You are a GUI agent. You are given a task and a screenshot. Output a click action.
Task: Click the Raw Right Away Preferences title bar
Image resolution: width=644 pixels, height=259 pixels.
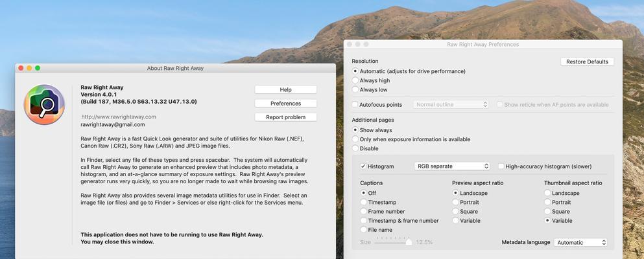coord(483,44)
